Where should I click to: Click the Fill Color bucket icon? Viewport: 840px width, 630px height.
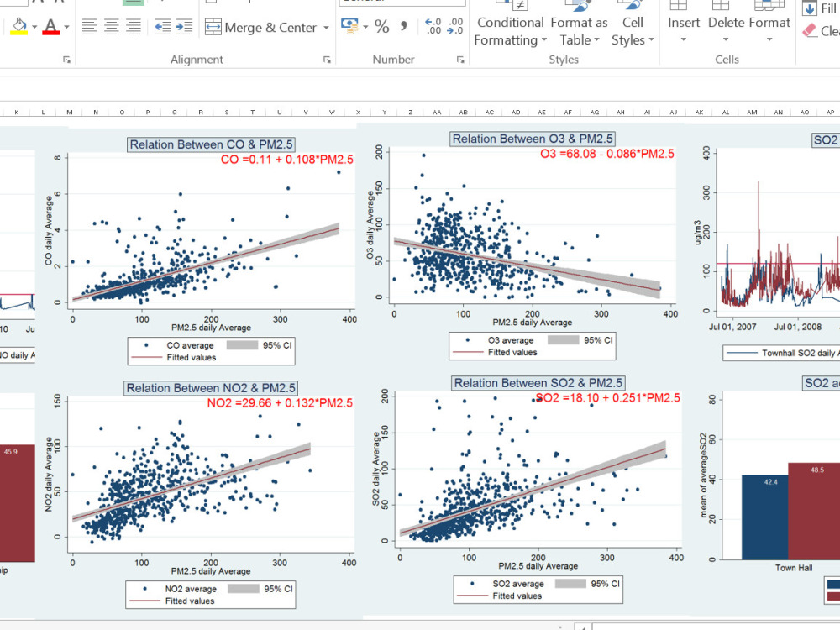click(x=18, y=27)
